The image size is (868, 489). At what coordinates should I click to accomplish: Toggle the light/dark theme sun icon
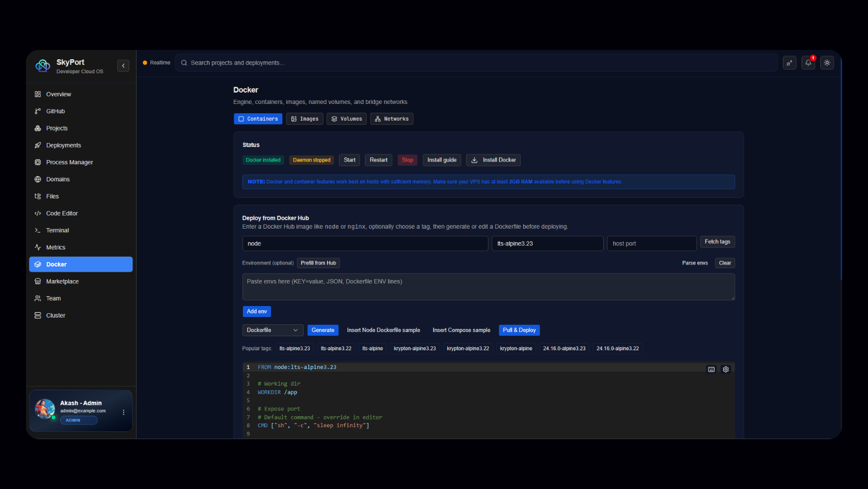click(x=827, y=63)
